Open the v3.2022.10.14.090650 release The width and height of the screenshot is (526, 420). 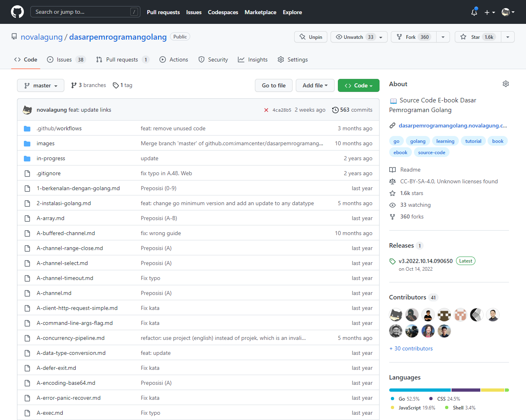coord(426,261)
